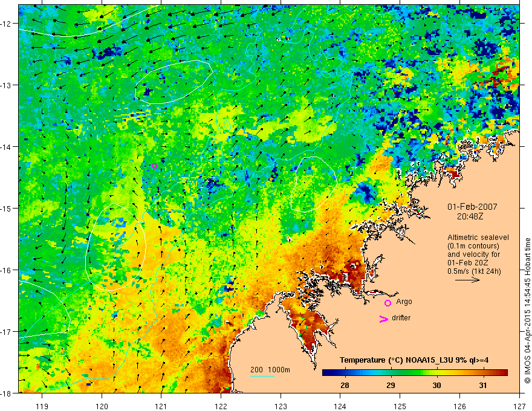532x411 pixels.
Task: Click the 'drifter' legend label
Action: point(401,318)
